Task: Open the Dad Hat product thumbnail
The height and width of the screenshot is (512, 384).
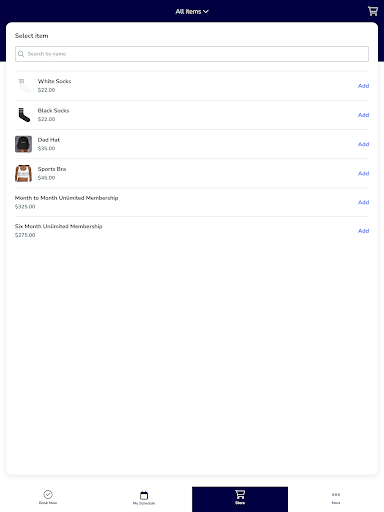Action: (23, 144)
